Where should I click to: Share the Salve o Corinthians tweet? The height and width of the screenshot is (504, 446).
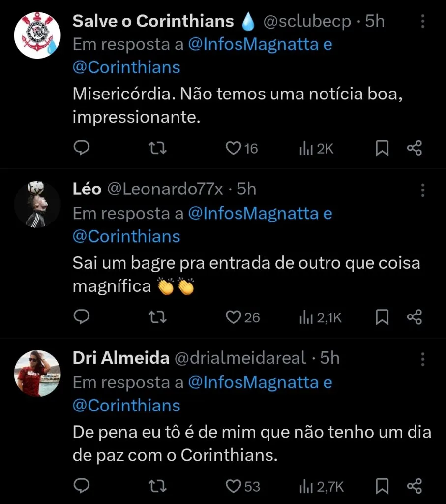415,148
